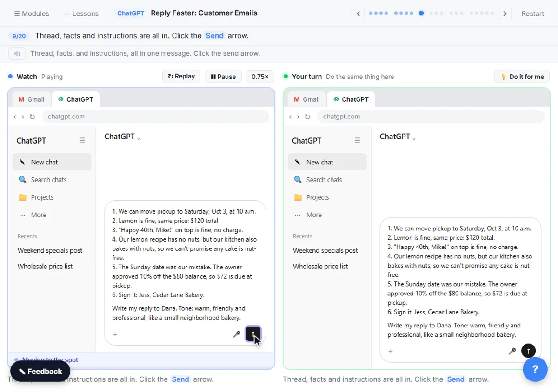Image resolution: width=558 pixels, height=392 pixels.
Task: Click browser back arrow in Watch panel
Action: pyautogui.click(x=14, y=117)
